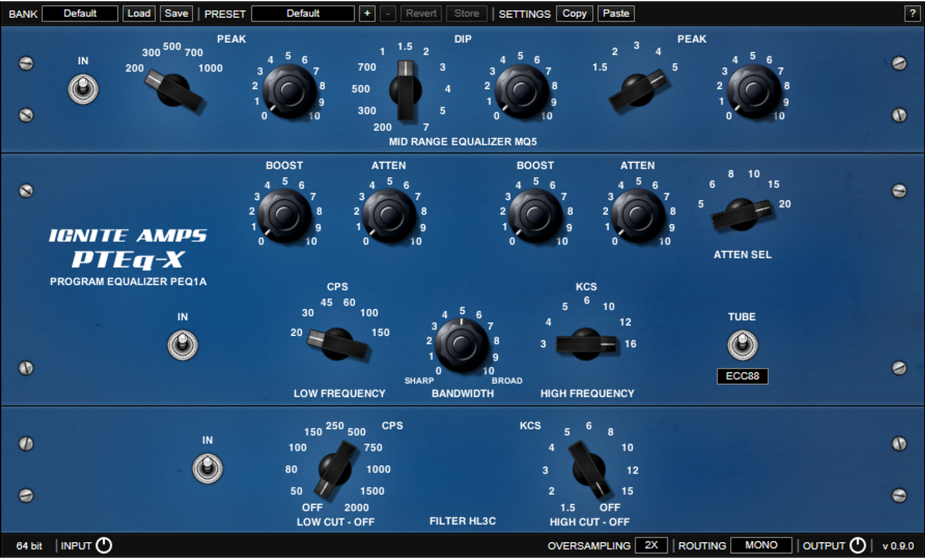
Task: Toggle the PEQ1A program equalizer IN switch
Action: click(x=182, y=346)
